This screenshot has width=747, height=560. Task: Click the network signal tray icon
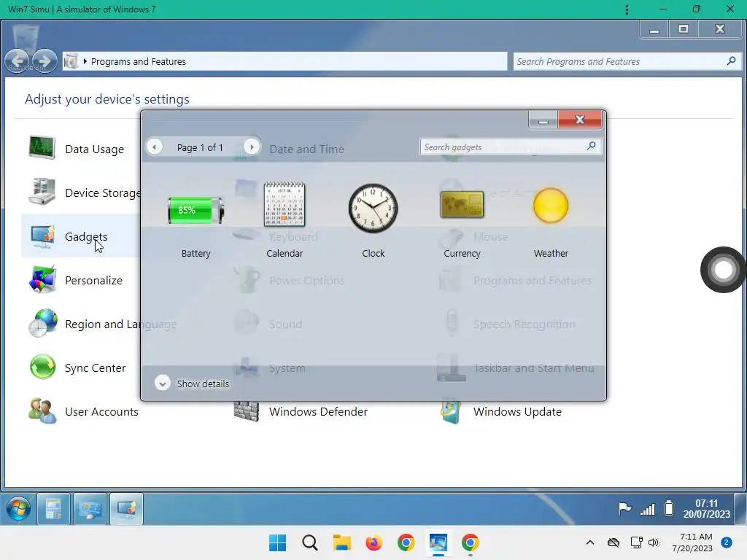(647, 510)
